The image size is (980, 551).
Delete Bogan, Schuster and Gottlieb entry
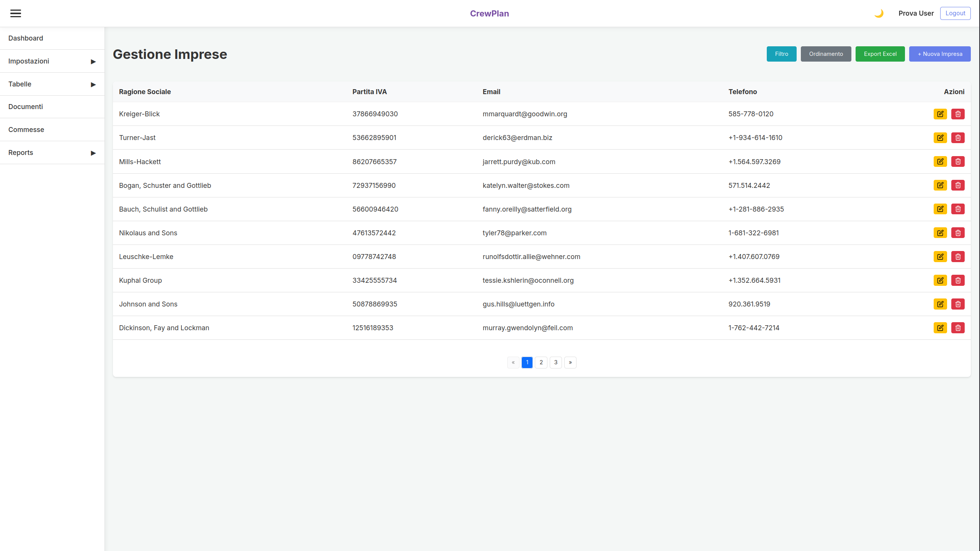[958, 185]
